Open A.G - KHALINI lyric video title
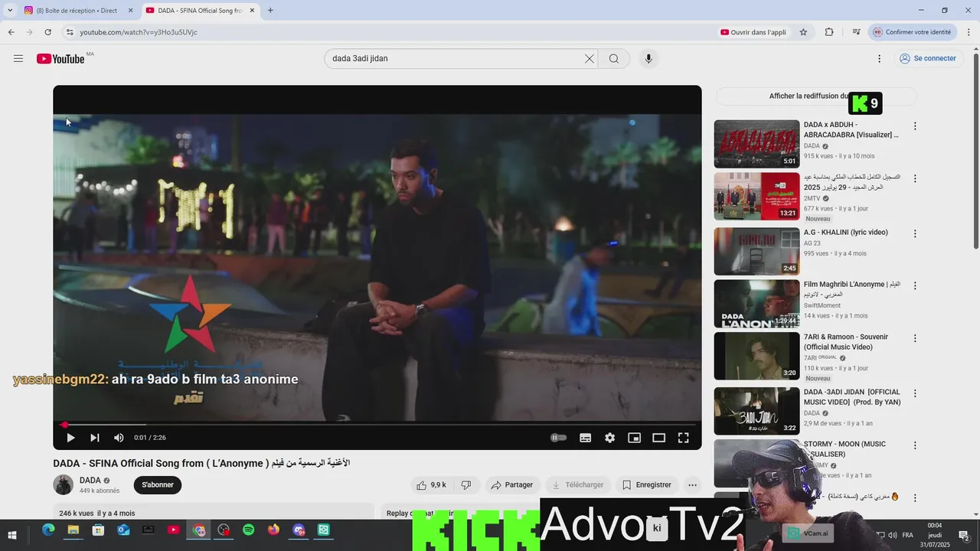Screen dimensions: 980x551 (x=846, y=233)
